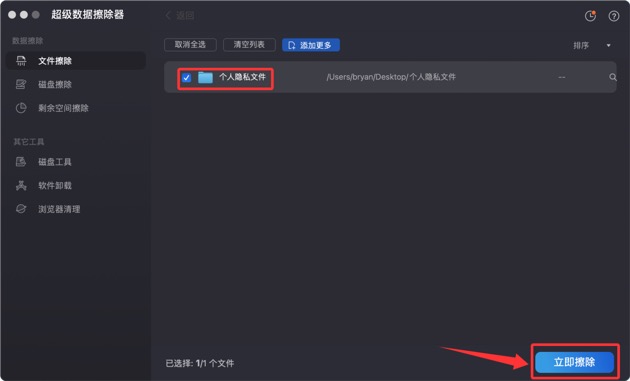The height and width of the screenshot is (381, 630).
Task: Click the 个人隐私文件 folder name
Action: pos(242,77)
